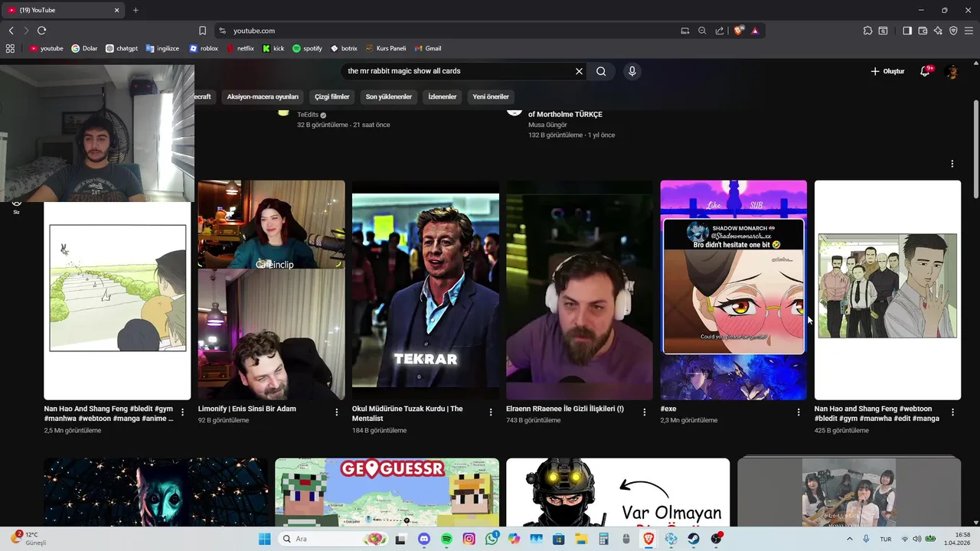
Task: Open more options for Elraenn RRaenee short
Action: (645, 412)
